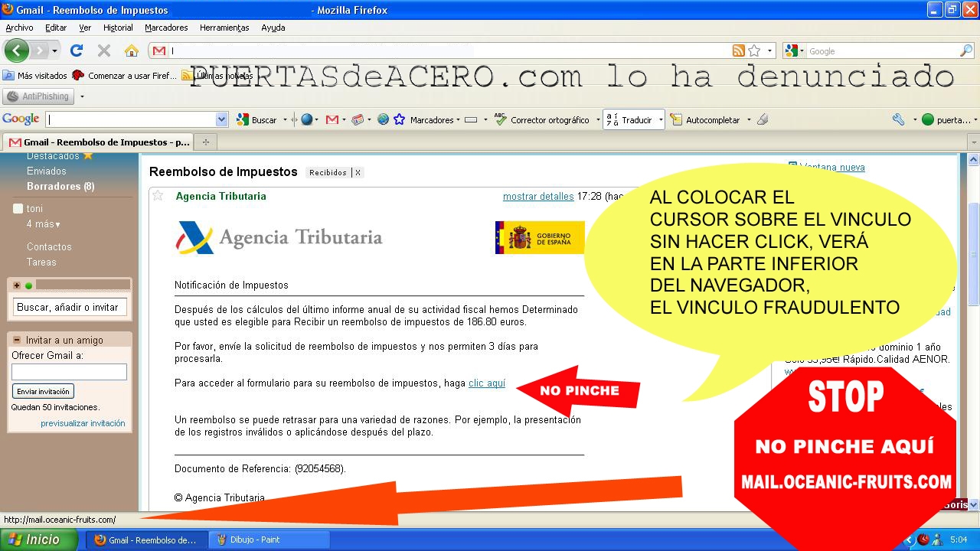Open the Borradores (8) folder

tap(60, 187)
